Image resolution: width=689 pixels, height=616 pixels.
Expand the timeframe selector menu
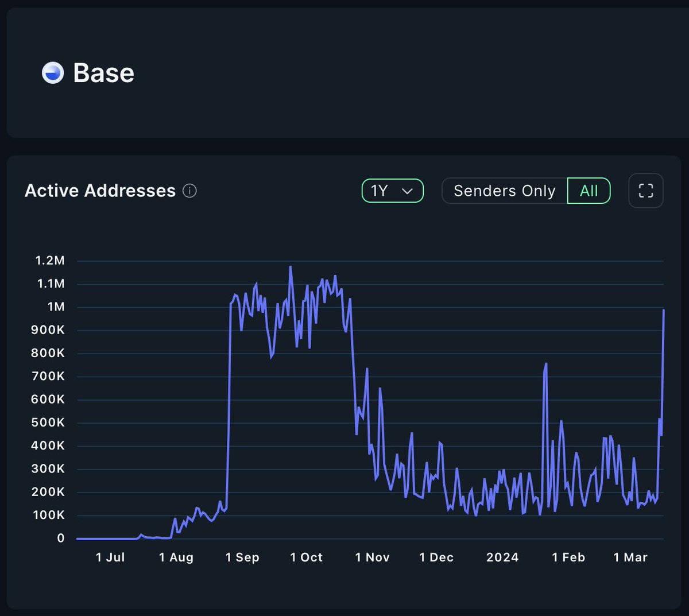pos(392,191)
